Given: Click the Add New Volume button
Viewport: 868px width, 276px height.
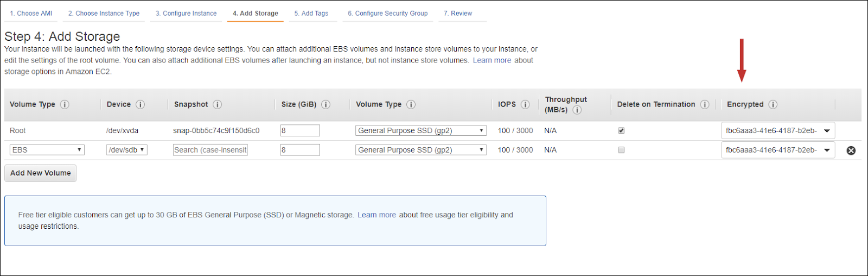Looking at the screenshot, I should (40, 173).
